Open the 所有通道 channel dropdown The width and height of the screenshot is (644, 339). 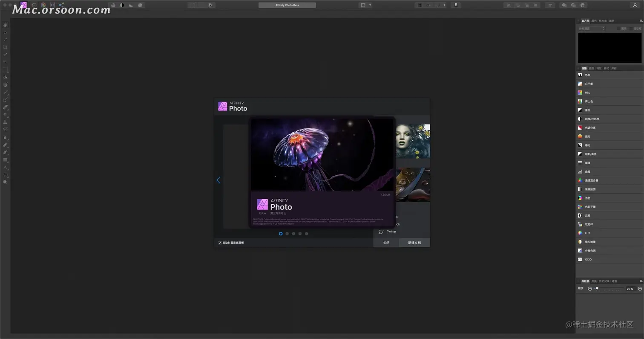click(591, 29)
